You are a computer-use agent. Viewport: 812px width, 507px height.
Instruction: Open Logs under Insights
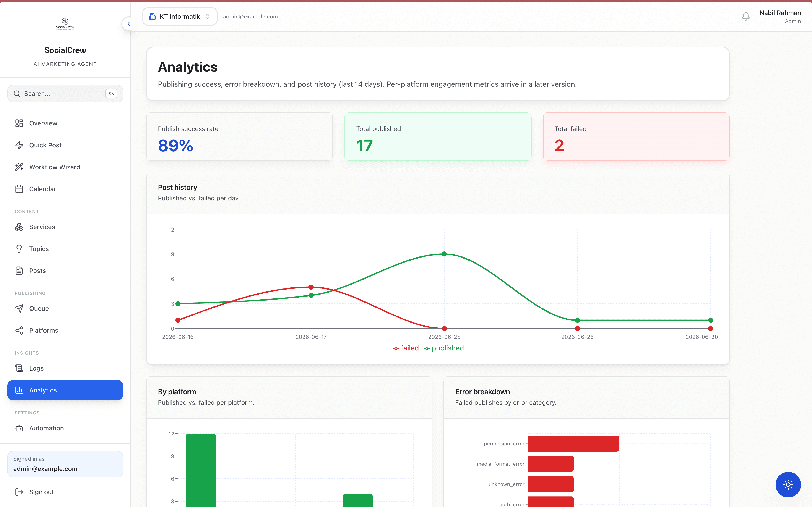point(65,368)
